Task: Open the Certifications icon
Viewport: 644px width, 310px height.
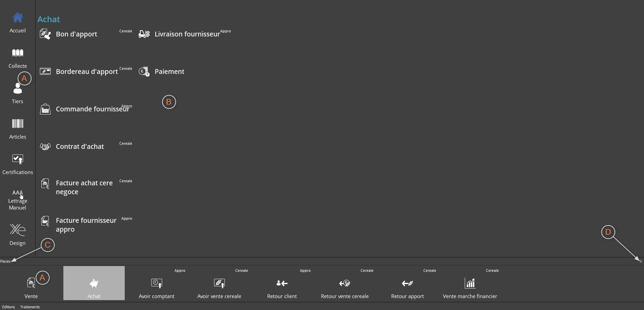Action: pyautogui.click(x=18, y=159)
